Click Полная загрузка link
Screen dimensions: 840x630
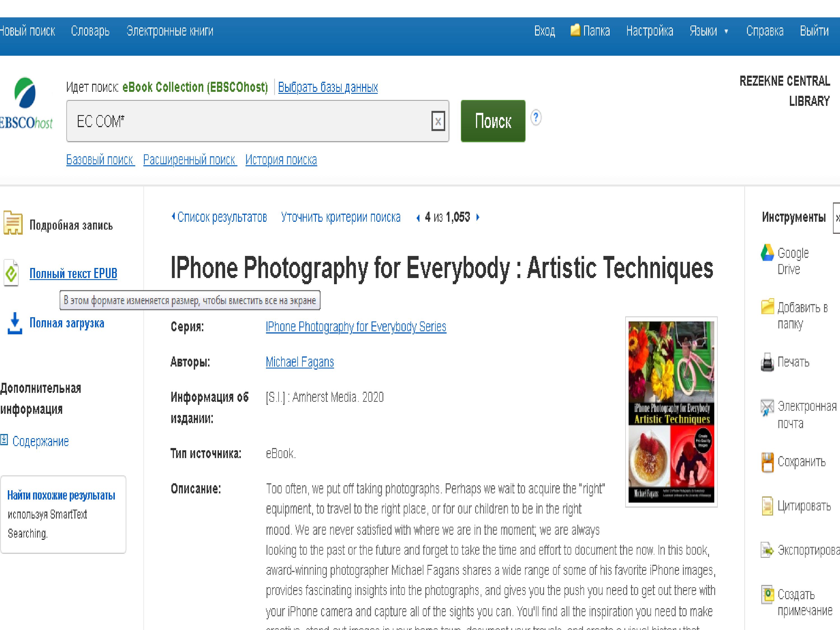tap(67, 323)
